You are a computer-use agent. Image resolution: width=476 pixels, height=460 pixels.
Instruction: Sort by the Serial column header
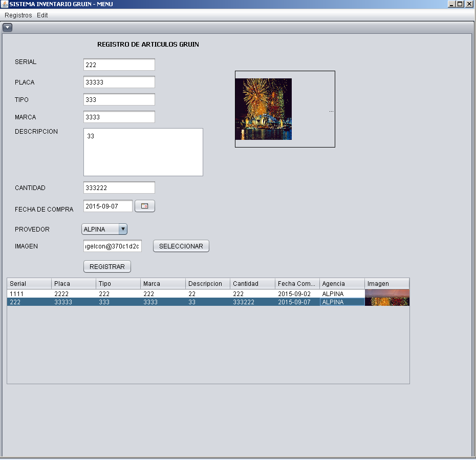pyautogui.click(x=29, y=283)
